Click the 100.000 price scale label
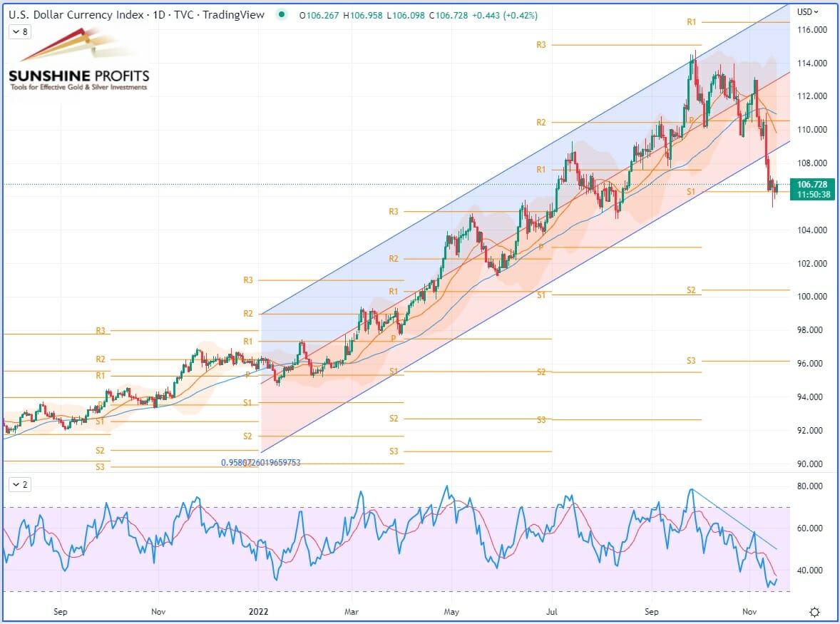840x624 pixels. tap(812, 297)
